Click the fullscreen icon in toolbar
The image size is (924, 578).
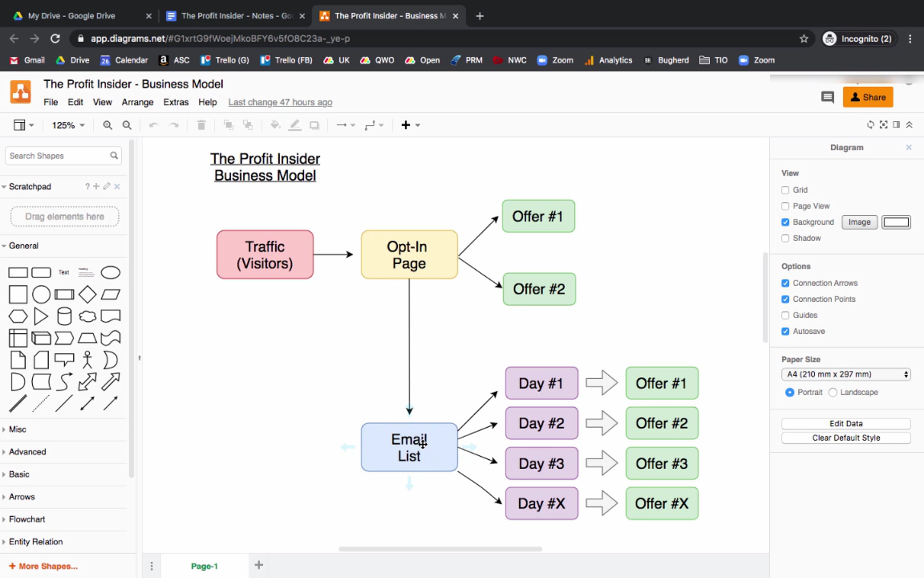(x=884, y=125)
